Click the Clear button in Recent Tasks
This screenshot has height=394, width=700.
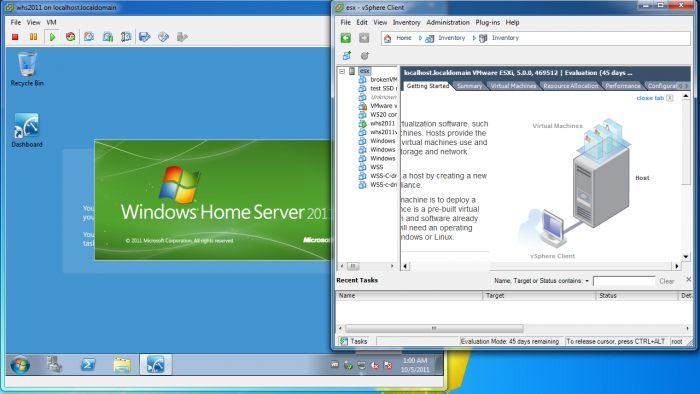[667, 281]
